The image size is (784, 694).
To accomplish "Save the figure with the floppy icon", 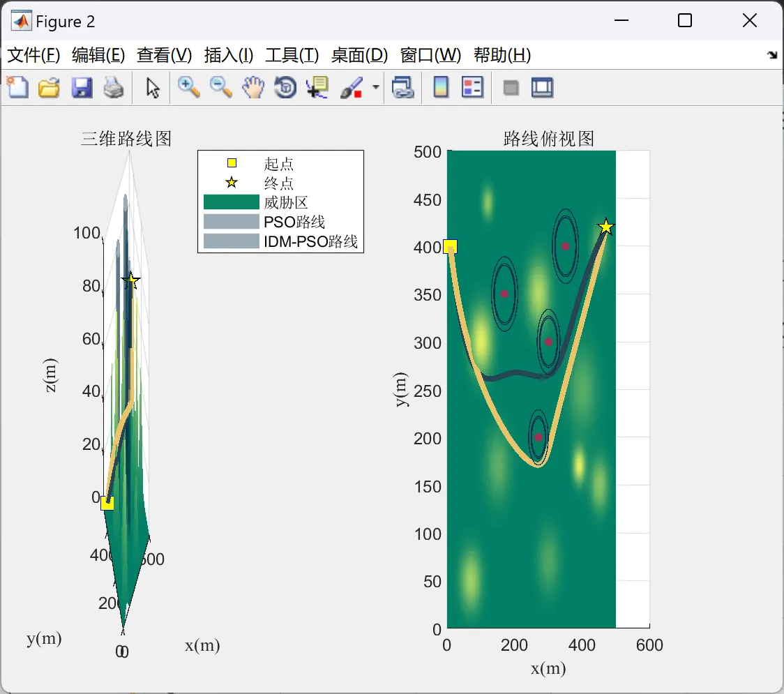I will click(x=82, y=87).
